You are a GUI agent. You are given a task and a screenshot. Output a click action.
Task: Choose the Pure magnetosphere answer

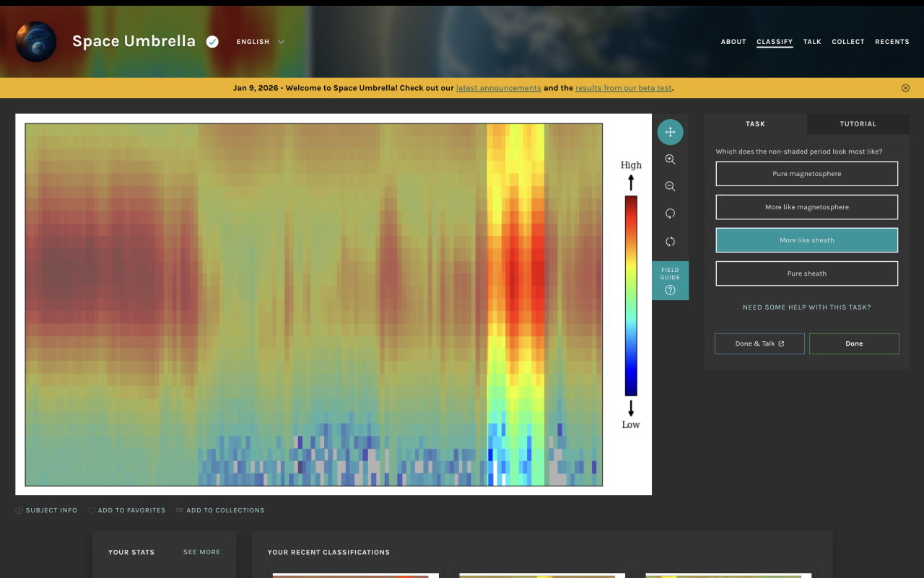point(806,174)
